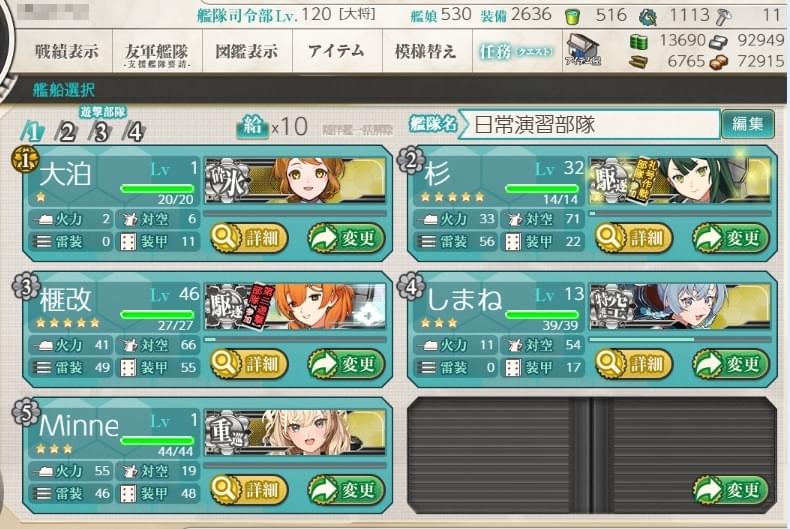Click the fleet name field 日常演習部隊
This screenshot has height=529, width=790.
pos(589,124)
